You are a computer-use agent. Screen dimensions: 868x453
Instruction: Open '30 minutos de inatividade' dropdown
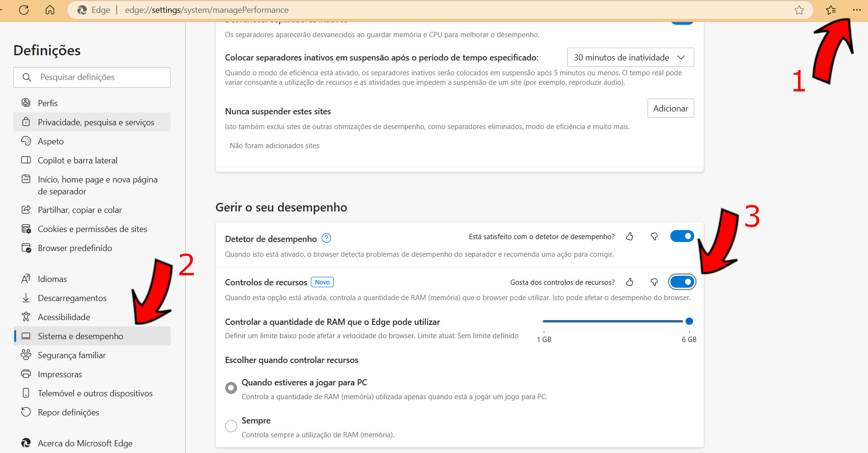click(x=630, y=57)
